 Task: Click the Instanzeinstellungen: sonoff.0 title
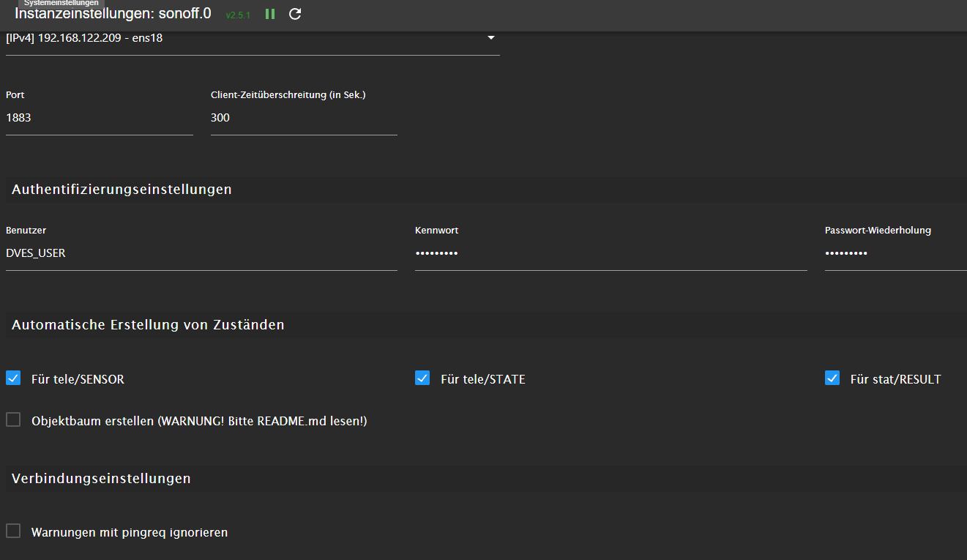[113, 13]
